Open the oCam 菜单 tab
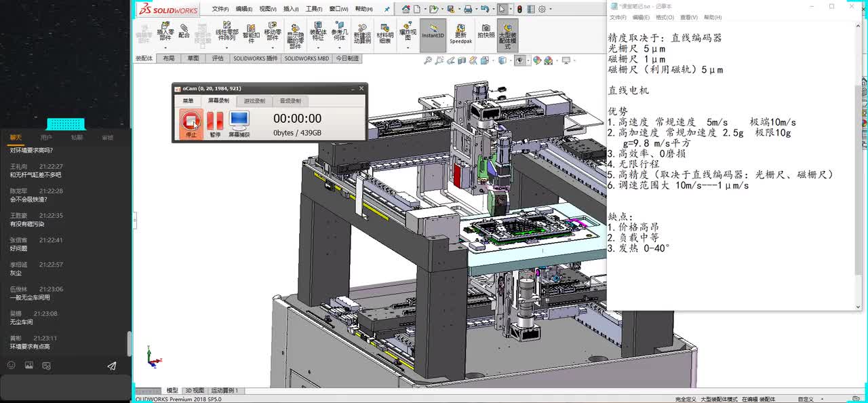Viewport: 868px width, 403px height. [x=188, y=101]
